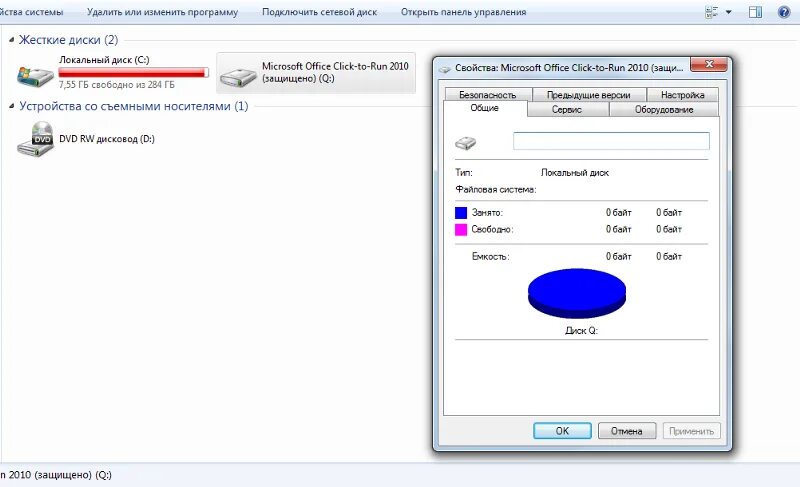Click the Диск Q: label under pie chart
The width and height of the screenshot is (800, 487).
(x=581, y=330)
